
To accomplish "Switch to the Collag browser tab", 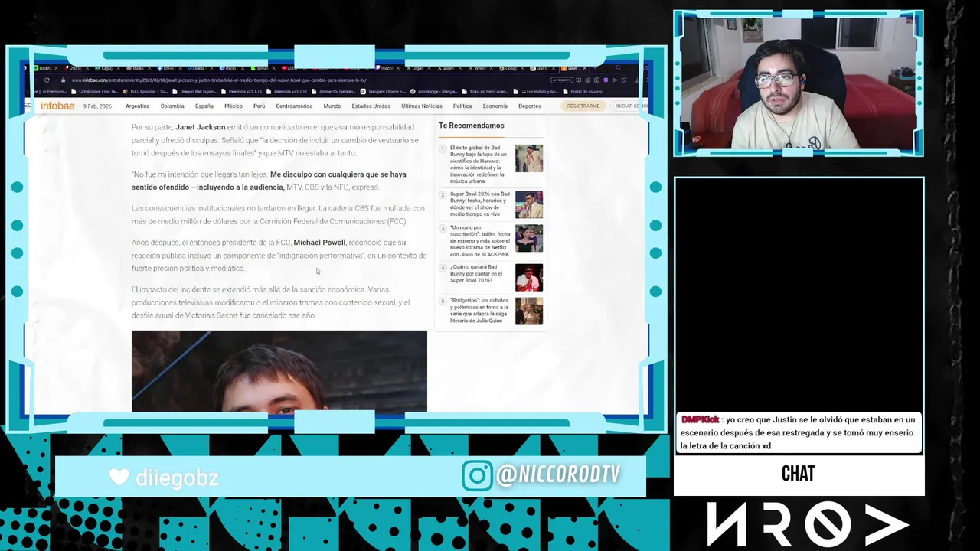I will [511, 68].
